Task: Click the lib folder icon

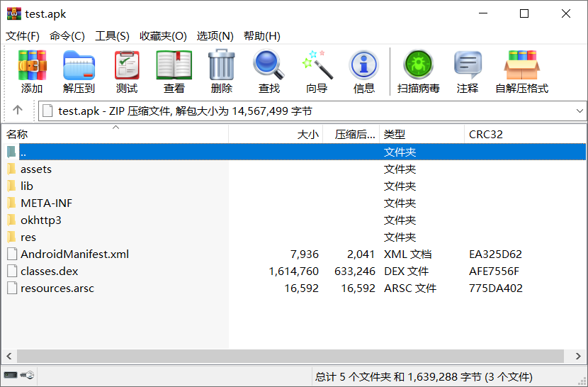Action: pyautogui.click(x=11, y=186)
